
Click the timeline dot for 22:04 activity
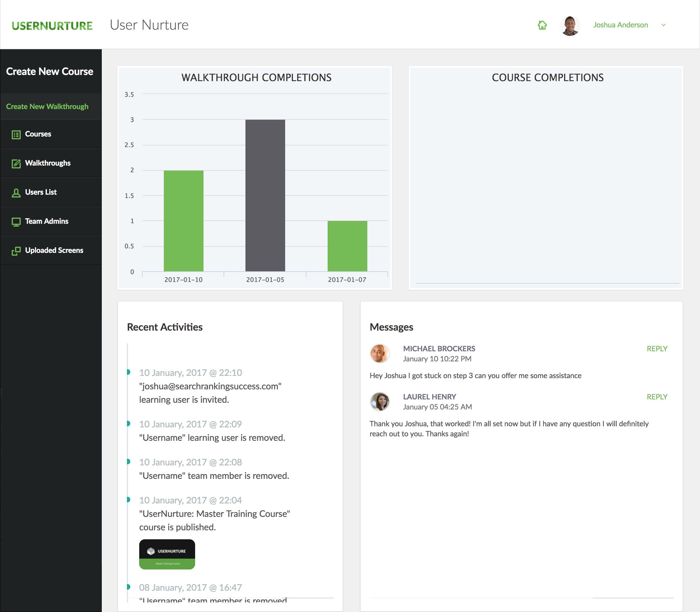[x=129, y=500]
